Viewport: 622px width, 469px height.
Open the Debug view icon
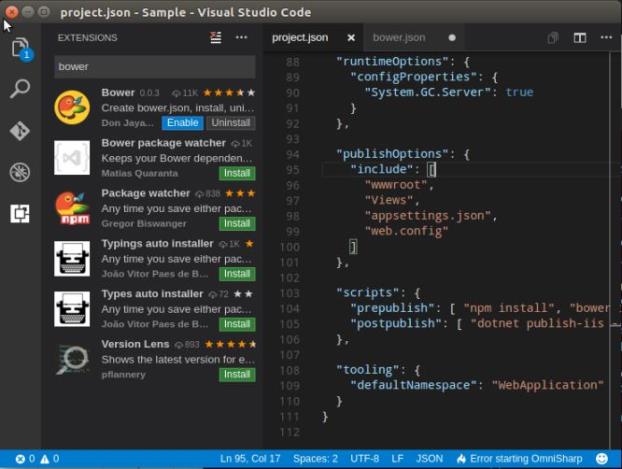[x=20, y=172]
